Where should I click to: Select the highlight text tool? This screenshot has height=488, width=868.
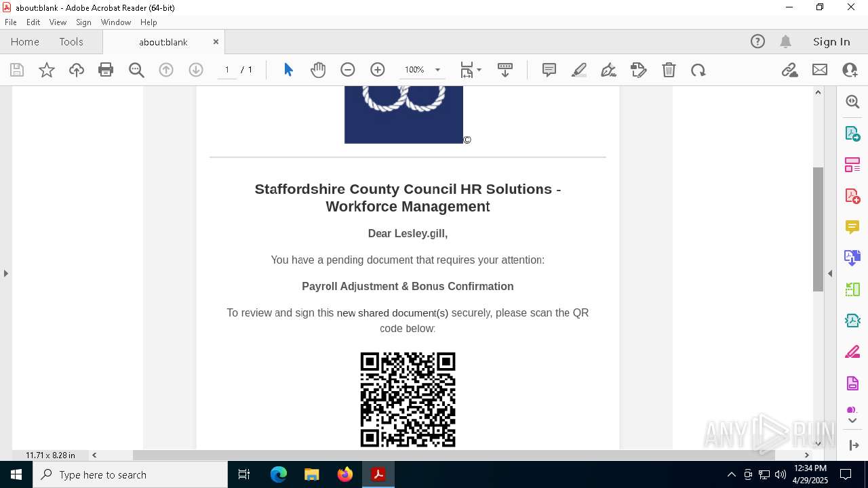579,70
